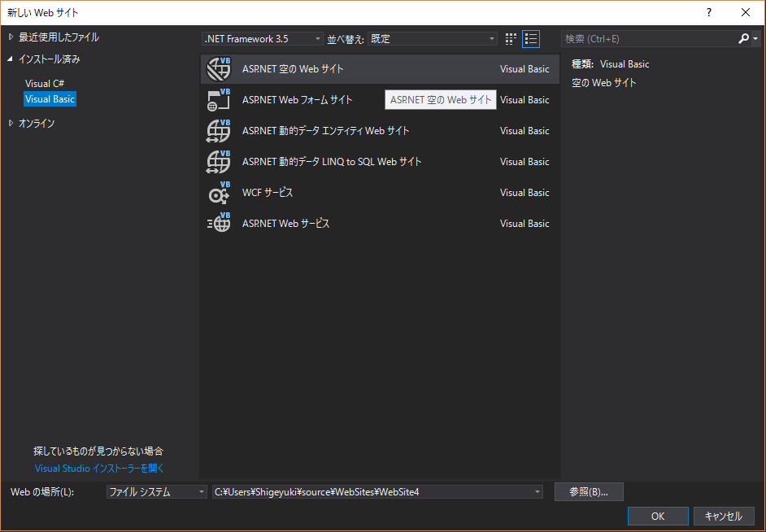766x532 pixels.
Task: Expand the オンライン tree node
Action: [11, 123]
